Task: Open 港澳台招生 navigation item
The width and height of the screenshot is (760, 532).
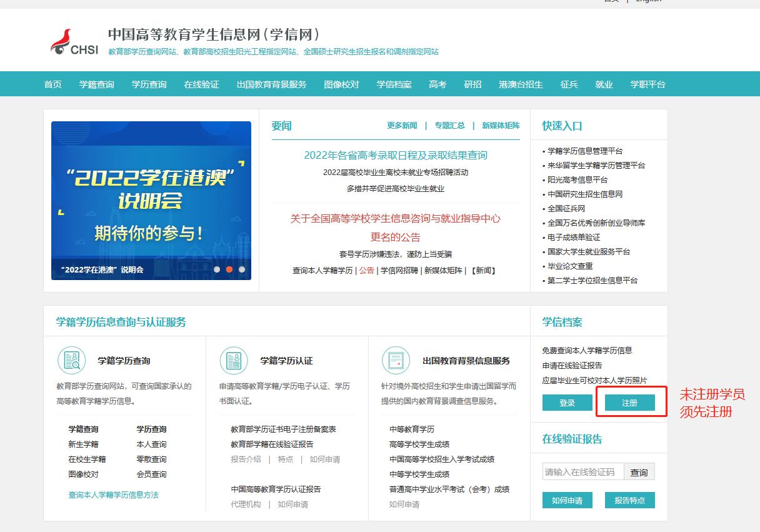Action: (x=521, y=84)
